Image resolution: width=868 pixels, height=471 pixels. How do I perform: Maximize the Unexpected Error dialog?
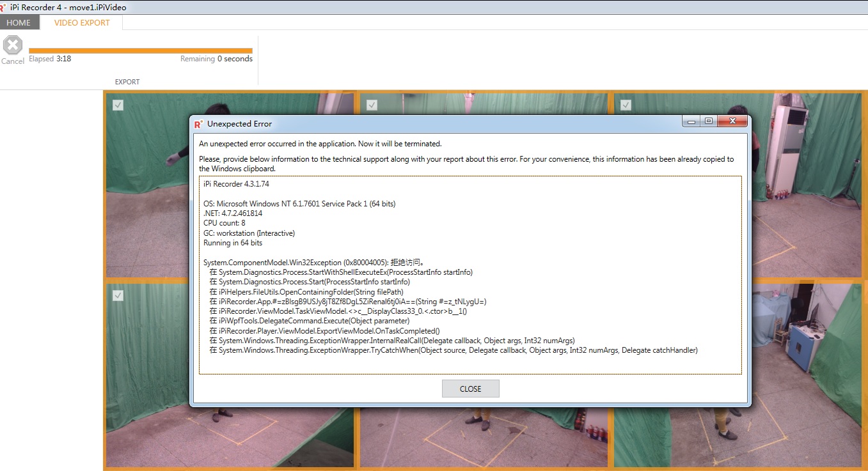point(709,121)
